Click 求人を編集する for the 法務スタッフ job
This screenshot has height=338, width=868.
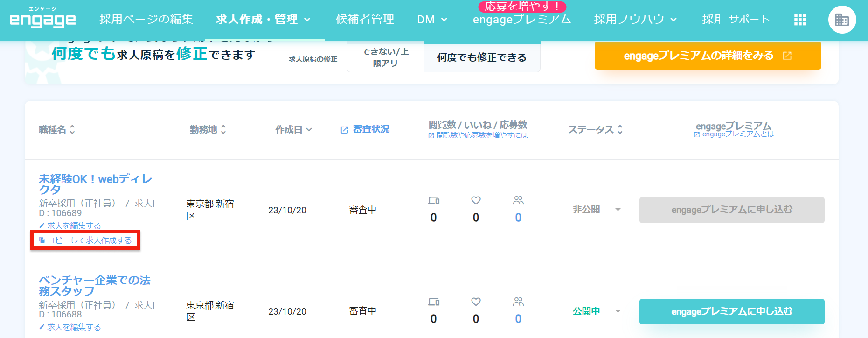70,327
